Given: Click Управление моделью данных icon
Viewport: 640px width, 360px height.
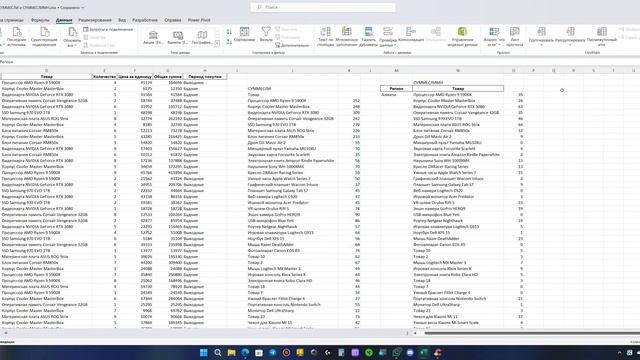Looking at the screenshot, I should coord(462,37).
